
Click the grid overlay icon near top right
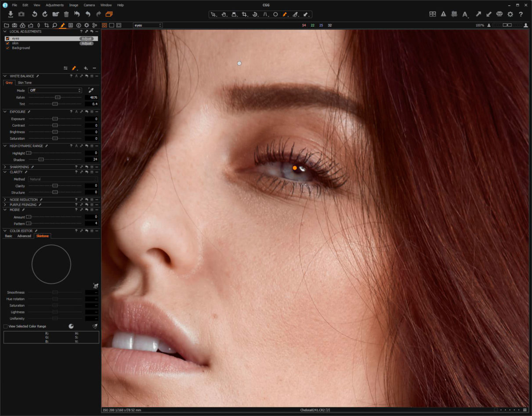coord(455,14)
